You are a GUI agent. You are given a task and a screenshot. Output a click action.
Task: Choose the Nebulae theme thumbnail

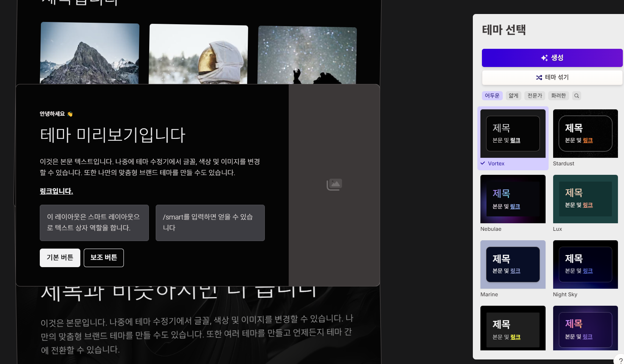coord(513,199)
